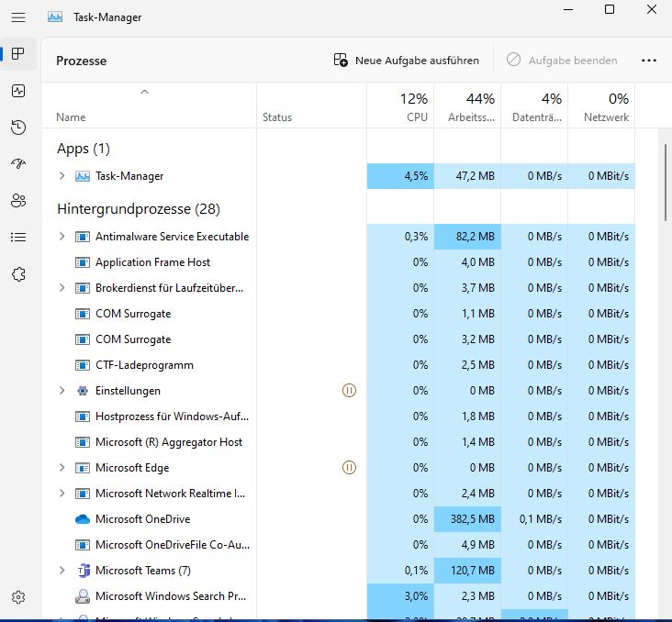Image resolution: width=672 pixels, height=622 pixels.
Task: Click the Microsoft Teams process icon
Action: tap(83, 571)
